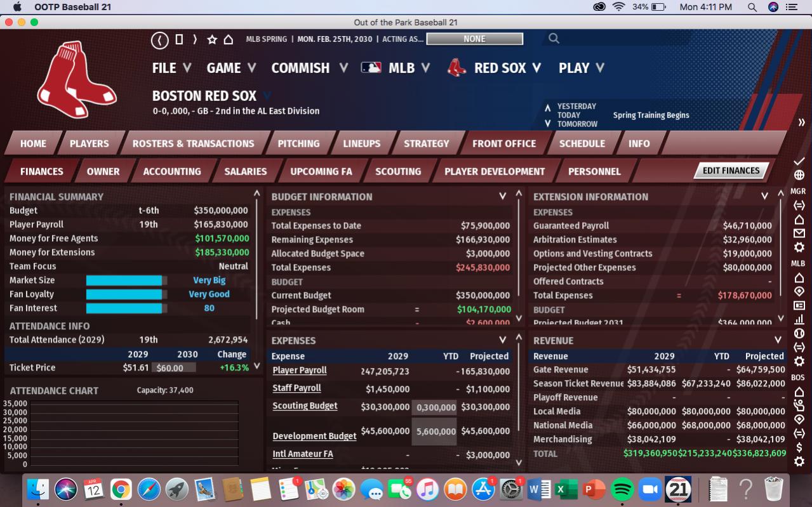Open Google Chrome from the dock
The width and height of the screenshot is (812, 507).
(121, 489)
